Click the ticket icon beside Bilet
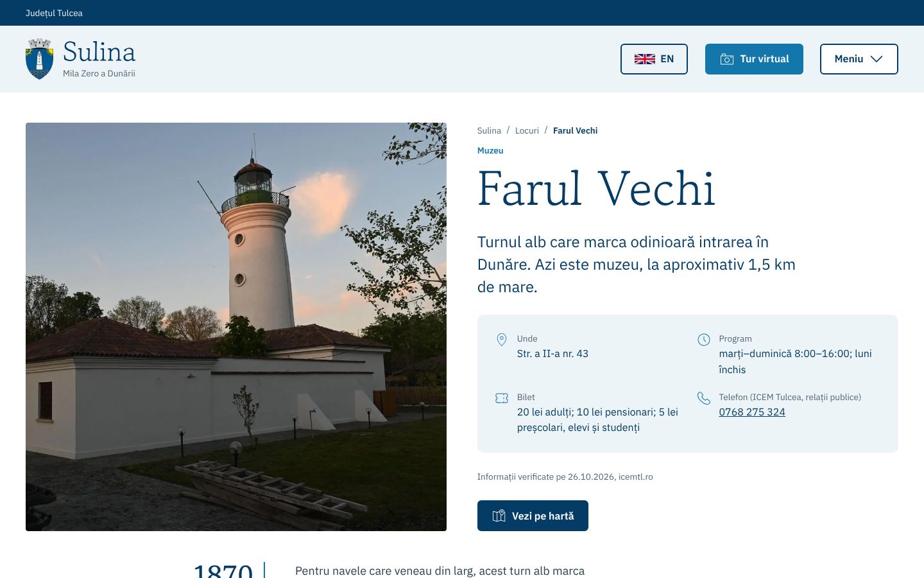Screen dimensions: 924x578 coord(502,398)
